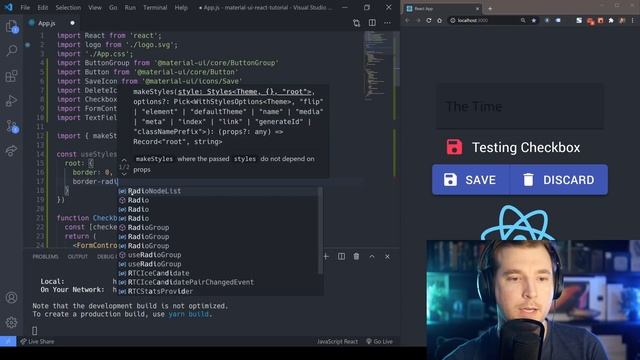Open the Manage gear in VS Code
The width and height of the screenshot is (640, 360).
[11, 322]
